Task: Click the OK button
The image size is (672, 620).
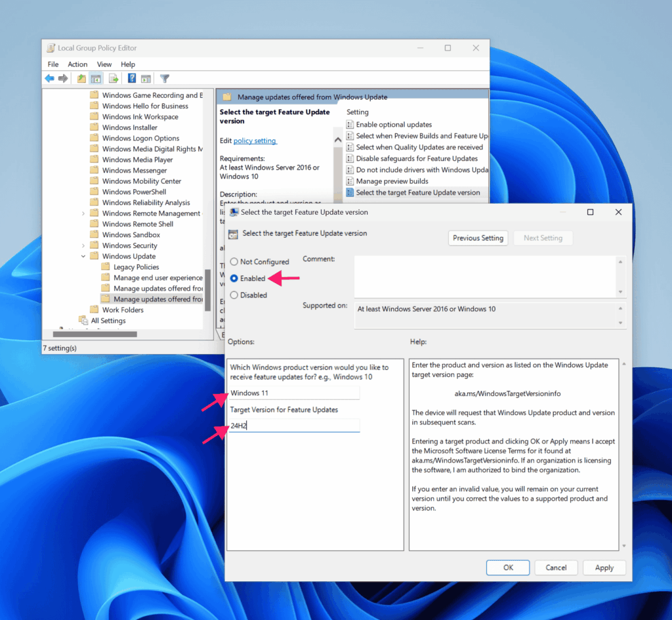Action: tap(508, 567)
